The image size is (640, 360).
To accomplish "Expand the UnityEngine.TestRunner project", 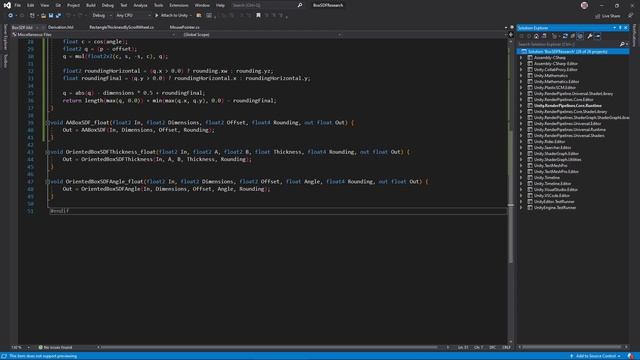I will (521, 208).
